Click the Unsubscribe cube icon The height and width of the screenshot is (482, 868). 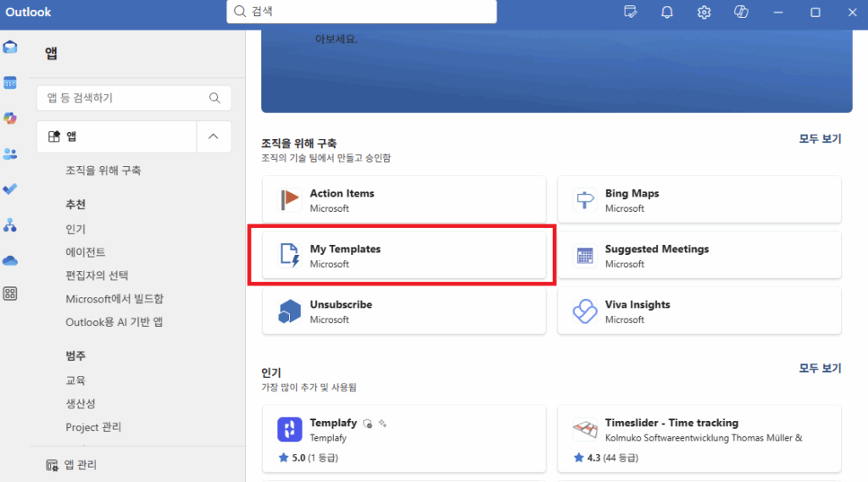pos(290,311)
